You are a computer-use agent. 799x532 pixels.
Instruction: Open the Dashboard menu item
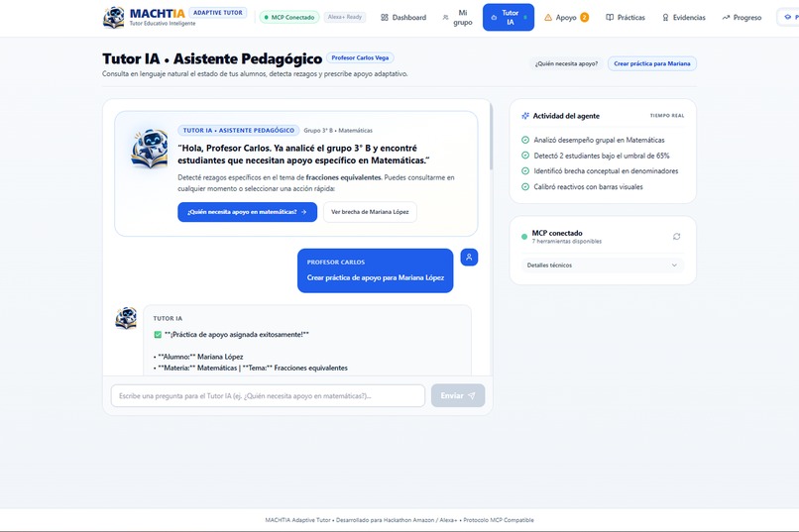click(403, 17)
